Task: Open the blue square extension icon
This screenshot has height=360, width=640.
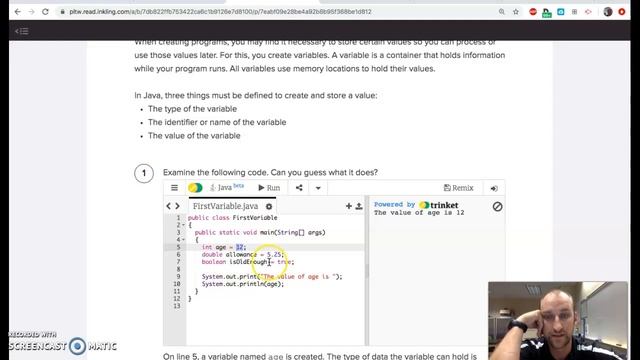Action: click(x=561, y=12)
